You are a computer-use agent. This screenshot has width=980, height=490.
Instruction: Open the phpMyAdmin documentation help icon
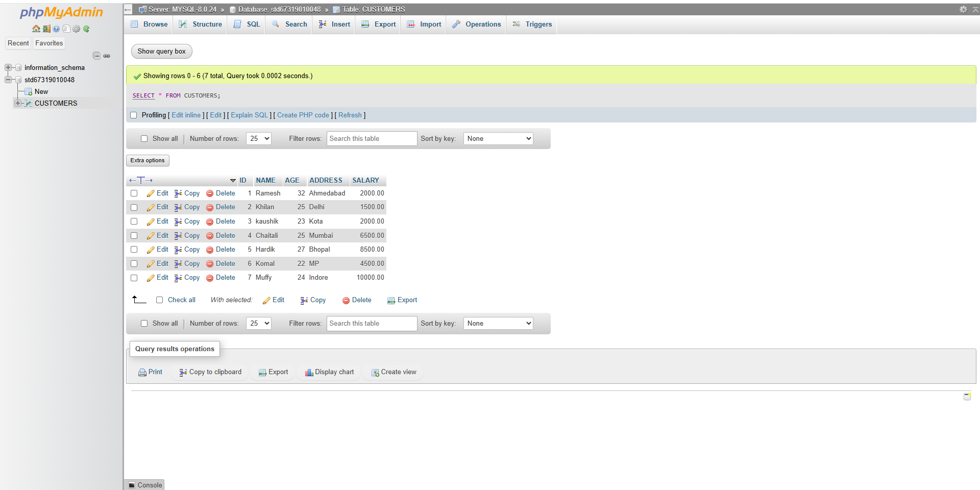(x=56, y=29)
